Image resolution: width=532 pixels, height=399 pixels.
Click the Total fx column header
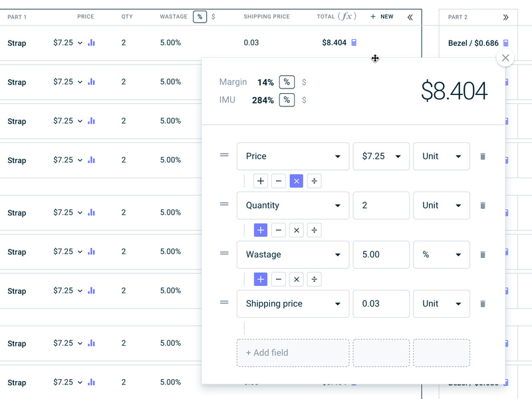336,16
